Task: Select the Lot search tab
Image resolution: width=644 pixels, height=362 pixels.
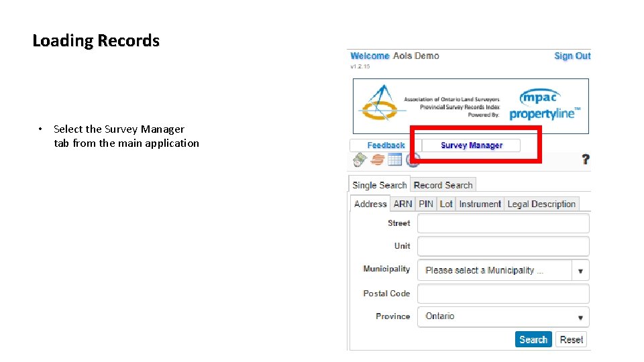Action: (446, 204)
